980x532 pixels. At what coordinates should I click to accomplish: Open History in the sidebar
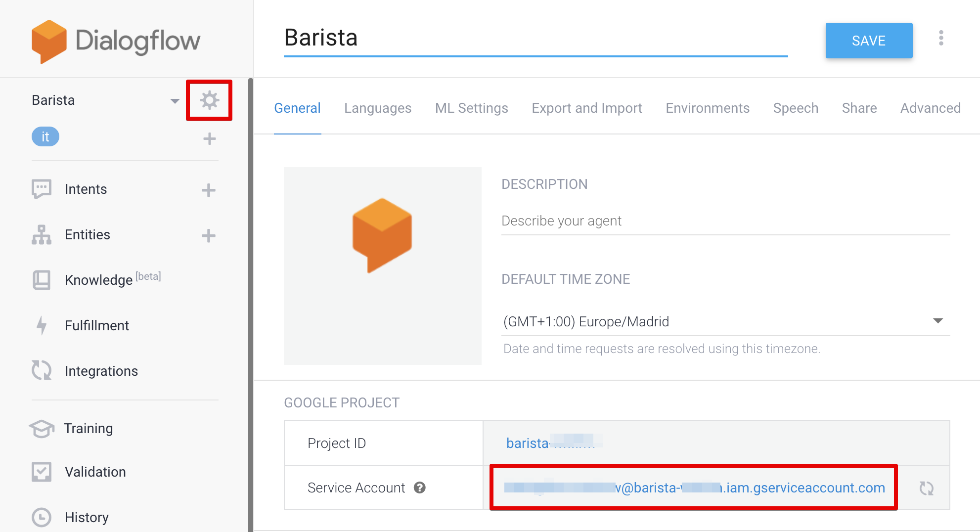pos(87,517)
